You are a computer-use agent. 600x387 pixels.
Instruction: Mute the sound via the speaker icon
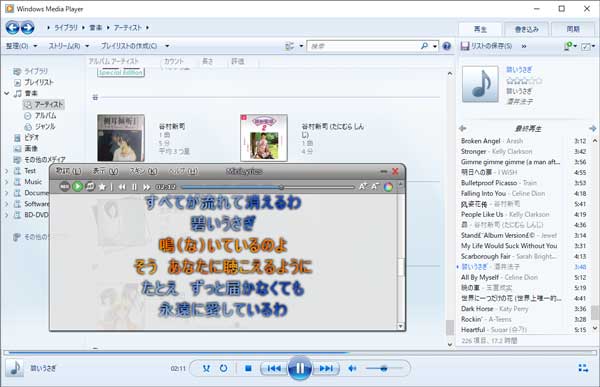coord(352,368)
